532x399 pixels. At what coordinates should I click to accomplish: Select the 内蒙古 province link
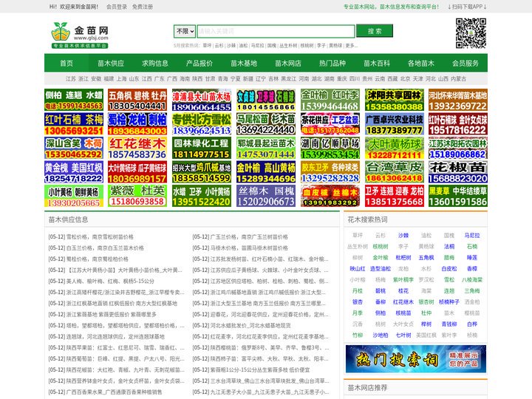pyautogui.click(x=458, y=79)
